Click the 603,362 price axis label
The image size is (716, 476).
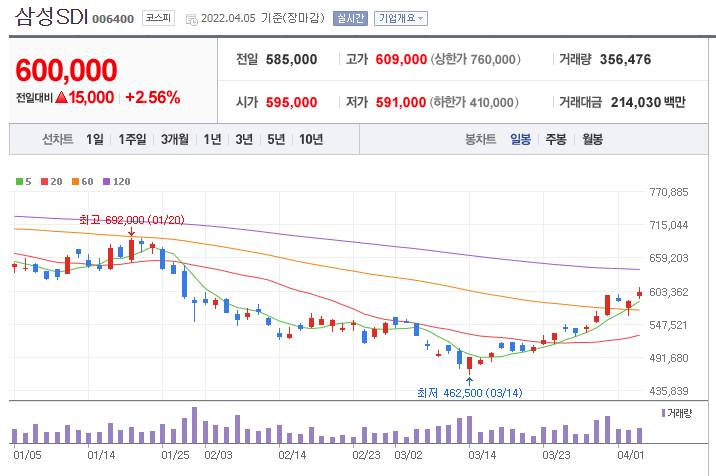(x=669, y=292)
